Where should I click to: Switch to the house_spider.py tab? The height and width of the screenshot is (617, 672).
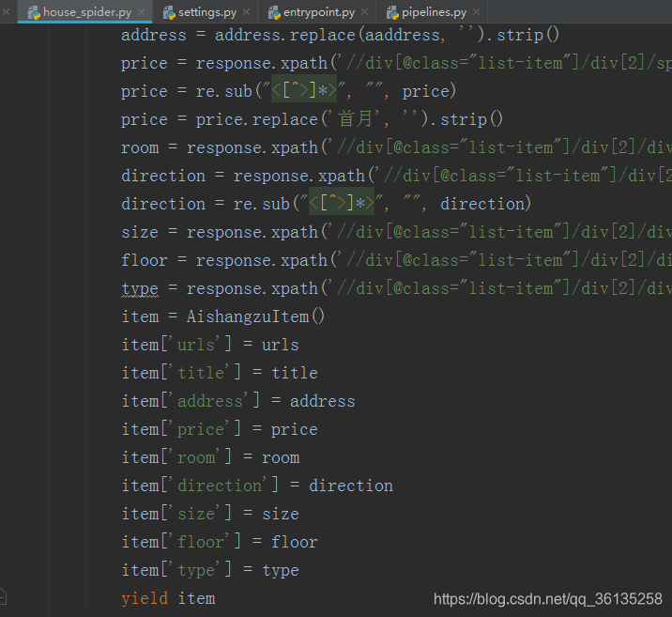point(85,12)
